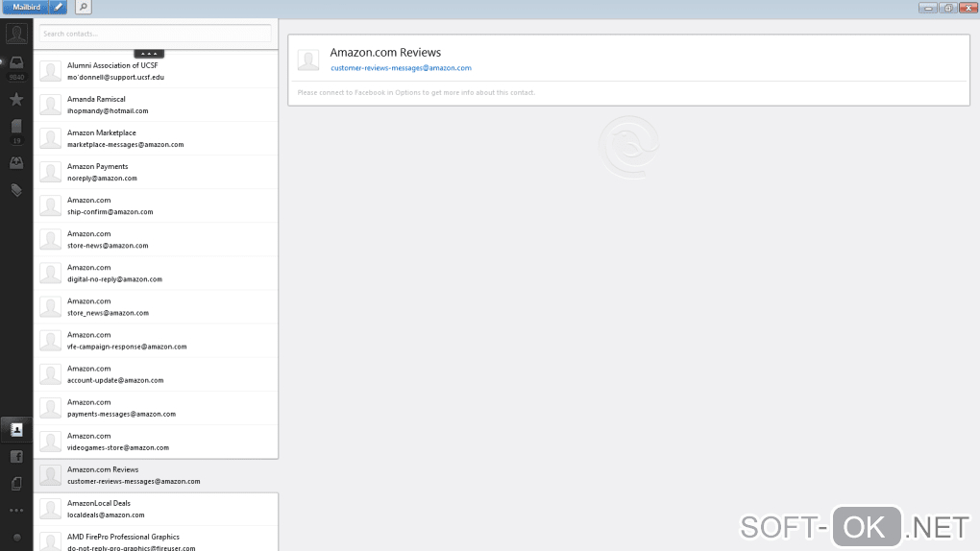Open the account avatar in sidebar
Image resolution: width=980 pixels, height=551 pixels.
point(16,33)
